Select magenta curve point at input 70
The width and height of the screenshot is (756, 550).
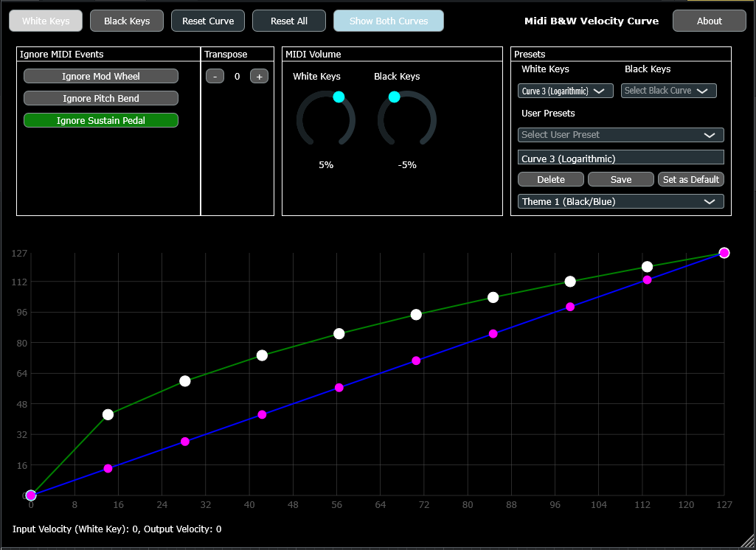[416, 361]
